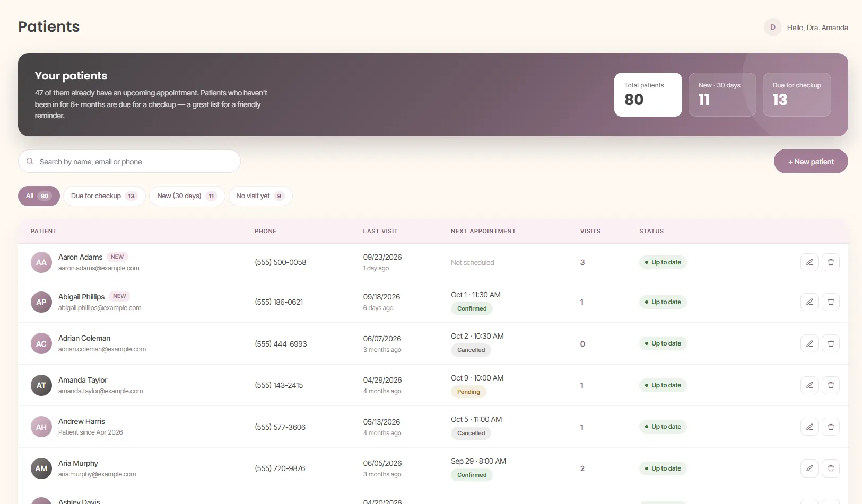Sort by the Last Visit column header

pos(380,231)
